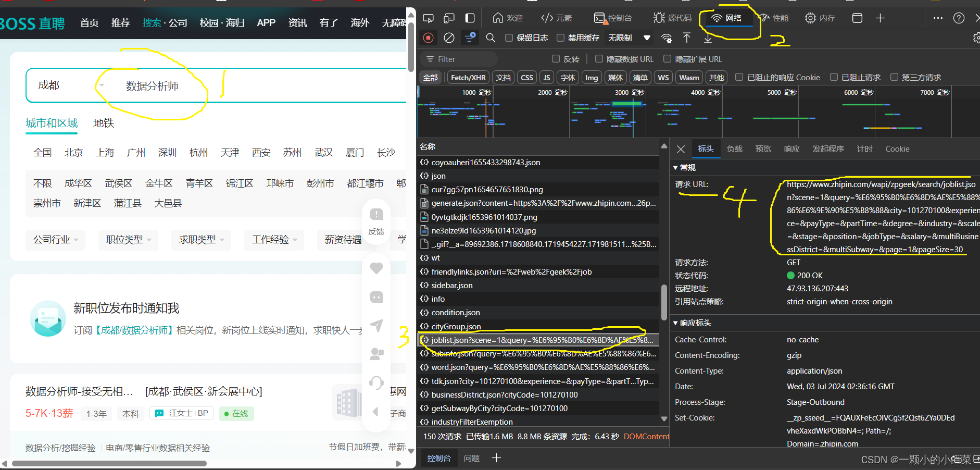980x470 pixels.
Task: Toggle 隐藏扩展 URL checkbox
Action: [x=667, y=59]
